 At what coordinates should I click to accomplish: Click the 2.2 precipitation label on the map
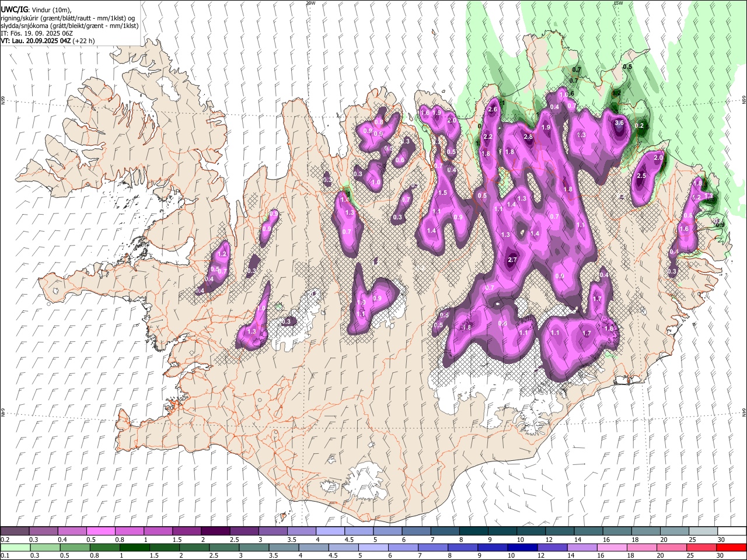tap(488, 137)
